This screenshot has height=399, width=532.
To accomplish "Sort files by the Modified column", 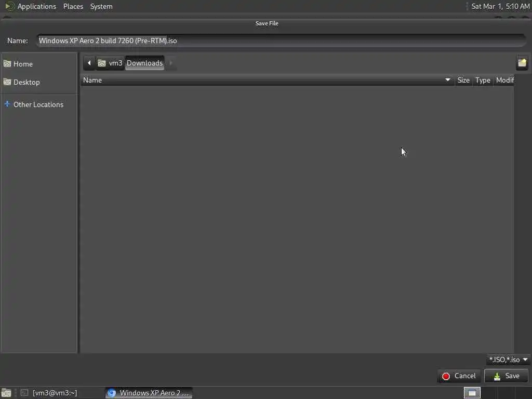I will pyautogui.click(x=504, y=81).
